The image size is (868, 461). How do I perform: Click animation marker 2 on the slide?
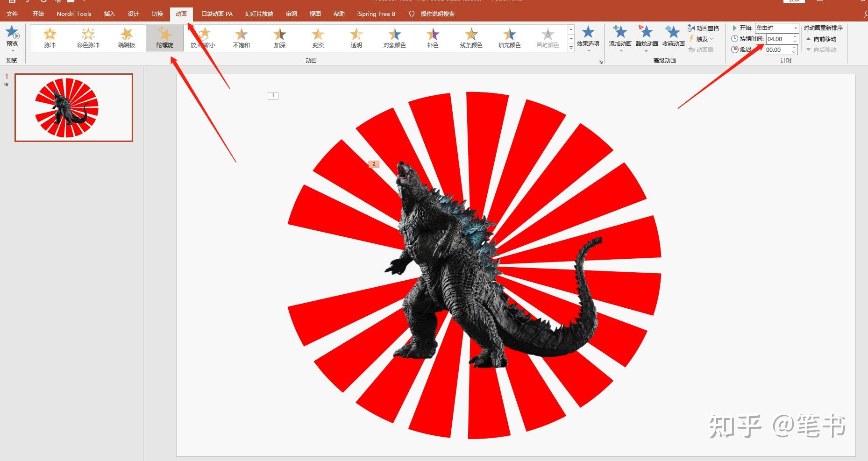(x=374, y=164)
